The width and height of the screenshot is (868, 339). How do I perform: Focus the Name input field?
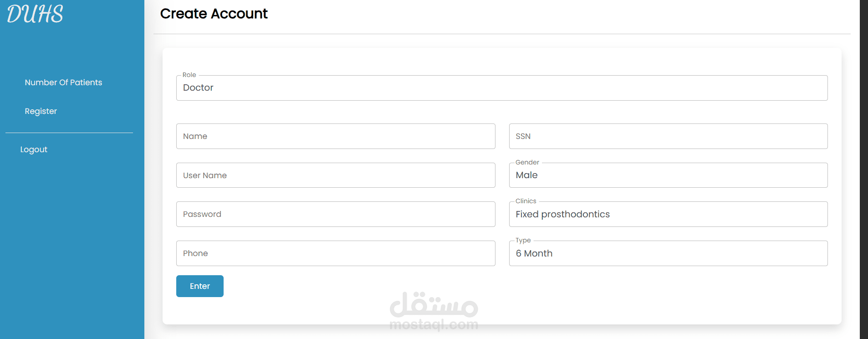pyautogui.click(x=336, y=136)
